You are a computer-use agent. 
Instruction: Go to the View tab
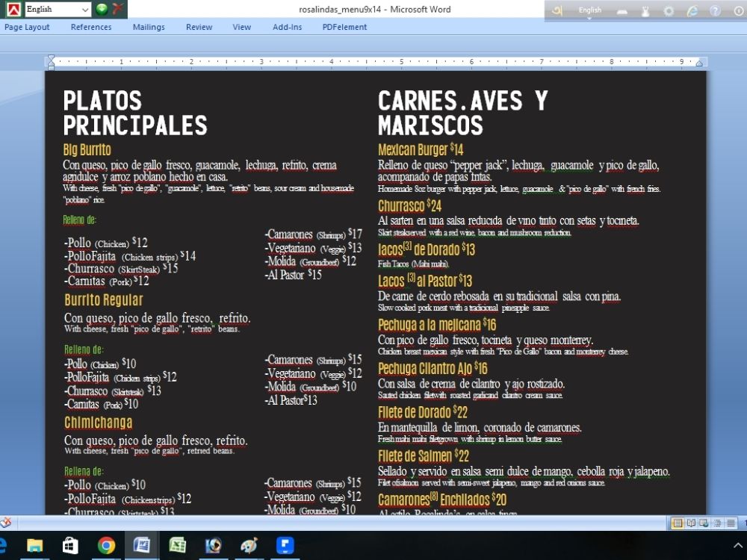[241, 27]
